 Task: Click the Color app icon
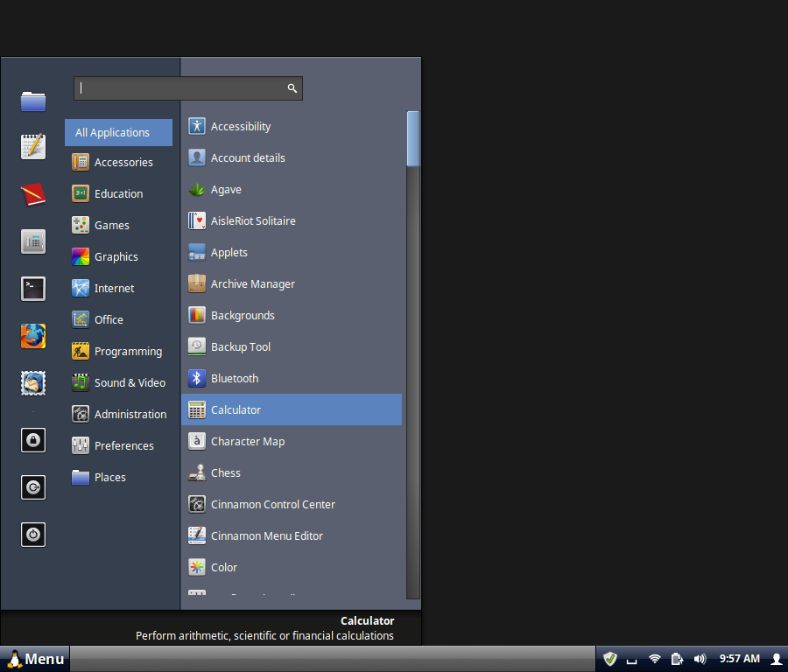[x=197, y=567]
